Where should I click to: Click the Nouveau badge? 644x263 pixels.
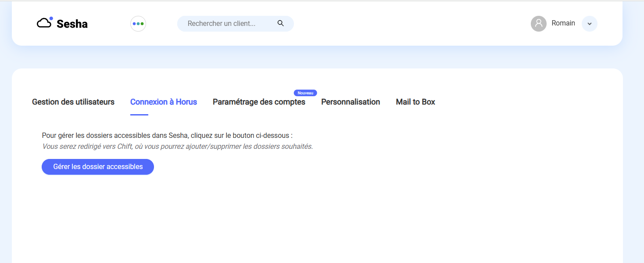pyautogui.click(x=305, y=93)
